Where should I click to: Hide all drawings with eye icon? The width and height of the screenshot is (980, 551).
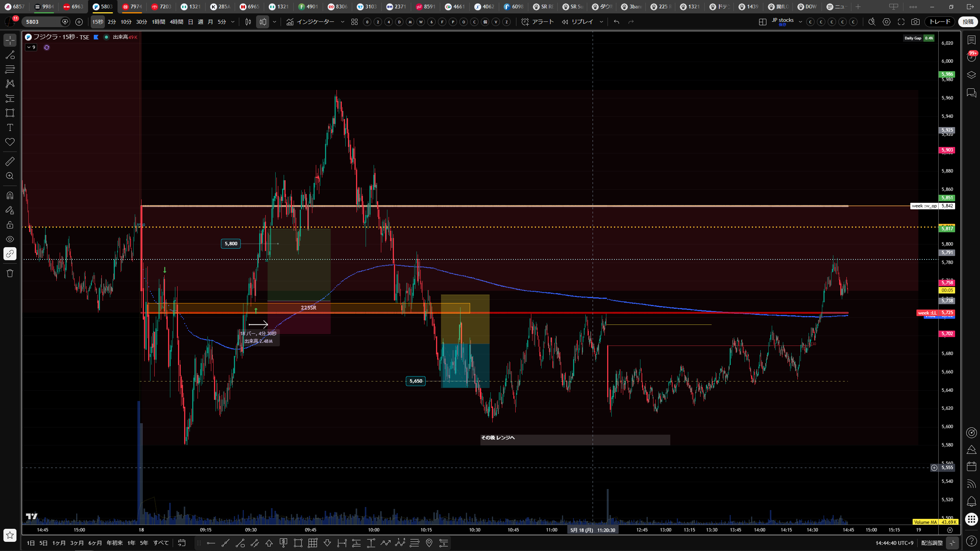(x=10, y=239)
